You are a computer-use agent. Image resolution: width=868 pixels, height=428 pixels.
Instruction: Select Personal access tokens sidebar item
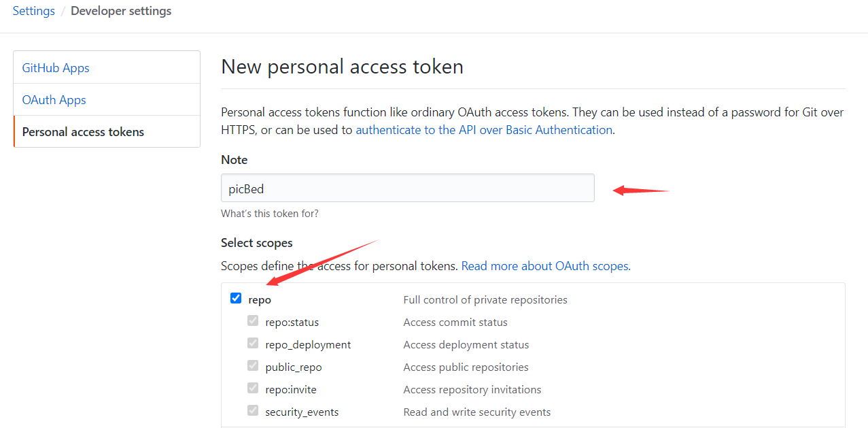coord(107,131)
